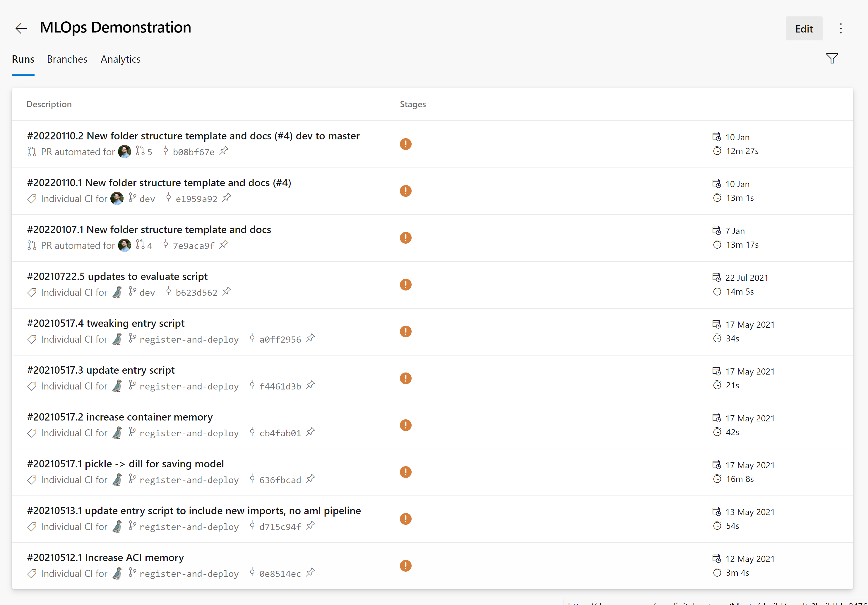Image resolution: width=868 pixels, height=605 pixels.
Task: Click the back arrow next to MLOps Demonstration
Action: tap(21, 28)
